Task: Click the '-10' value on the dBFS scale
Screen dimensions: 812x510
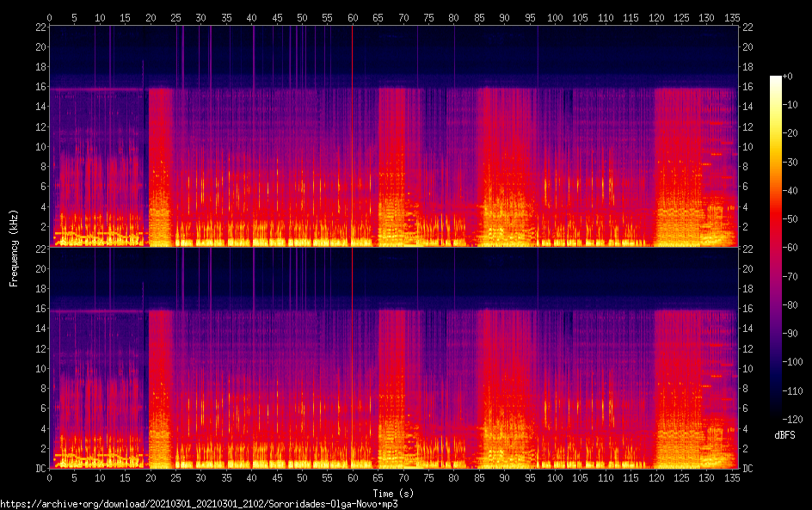Action: click(x=790, y=105)
